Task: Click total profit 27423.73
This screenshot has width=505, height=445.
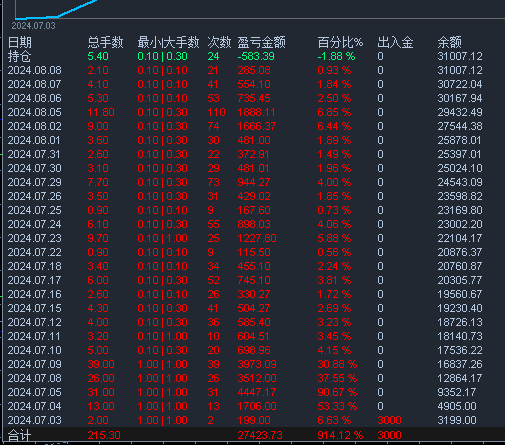Action: click(x=260, y=435)
